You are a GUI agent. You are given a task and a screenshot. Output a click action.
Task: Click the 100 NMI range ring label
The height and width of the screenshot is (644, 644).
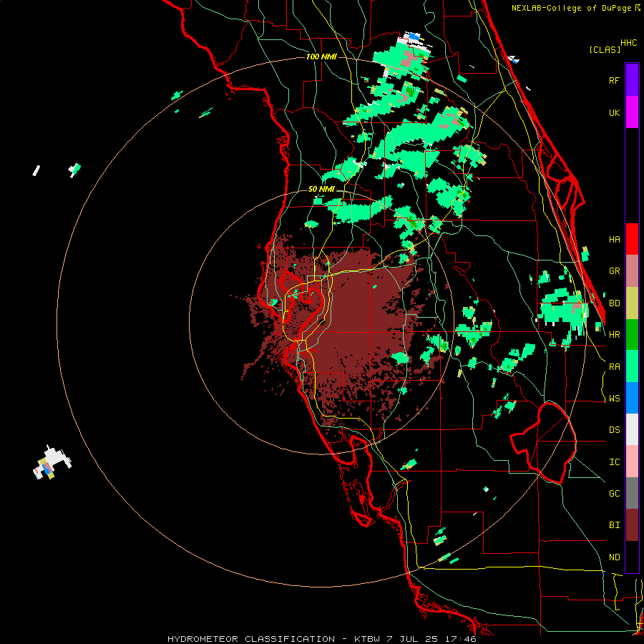(x=321, y=57)
